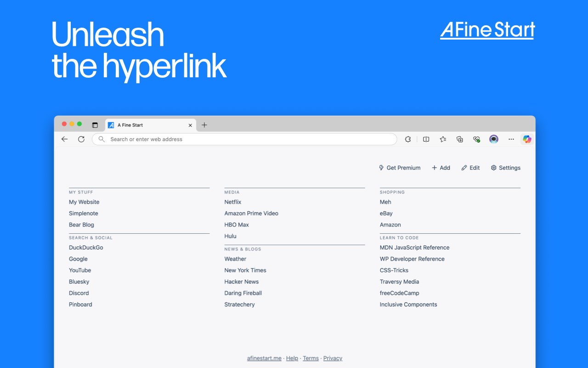This screenshot has height=368, width=588.
Task: Open the collections icon
Action: [x=459, y=139]
